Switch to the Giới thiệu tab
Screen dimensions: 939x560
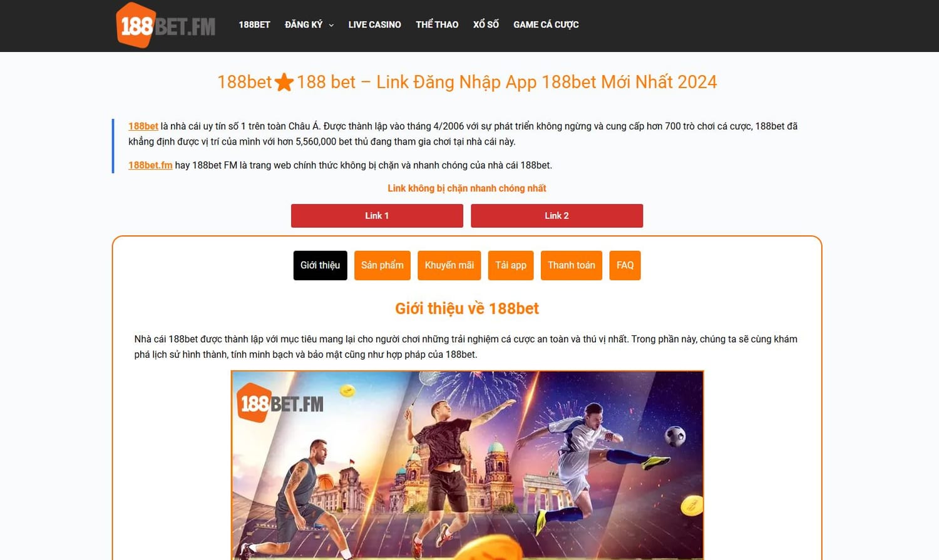(320, 265)
